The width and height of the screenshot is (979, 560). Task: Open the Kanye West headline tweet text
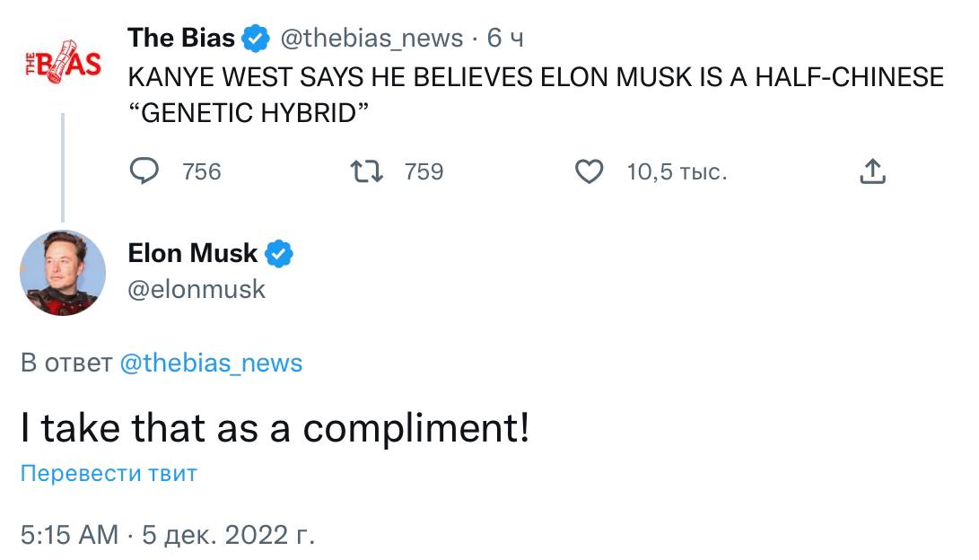(536, 95)
